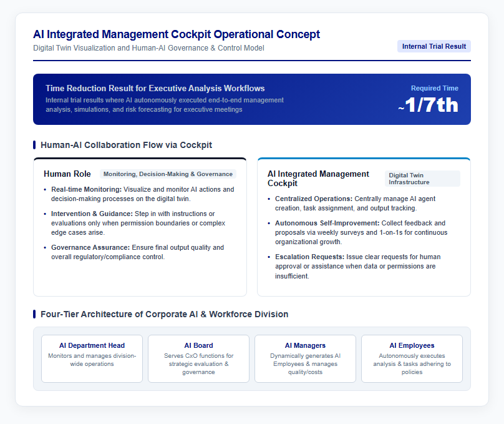Select the main title "AI Integrated Management Cockpit Operational Concept"

[177, 34]
